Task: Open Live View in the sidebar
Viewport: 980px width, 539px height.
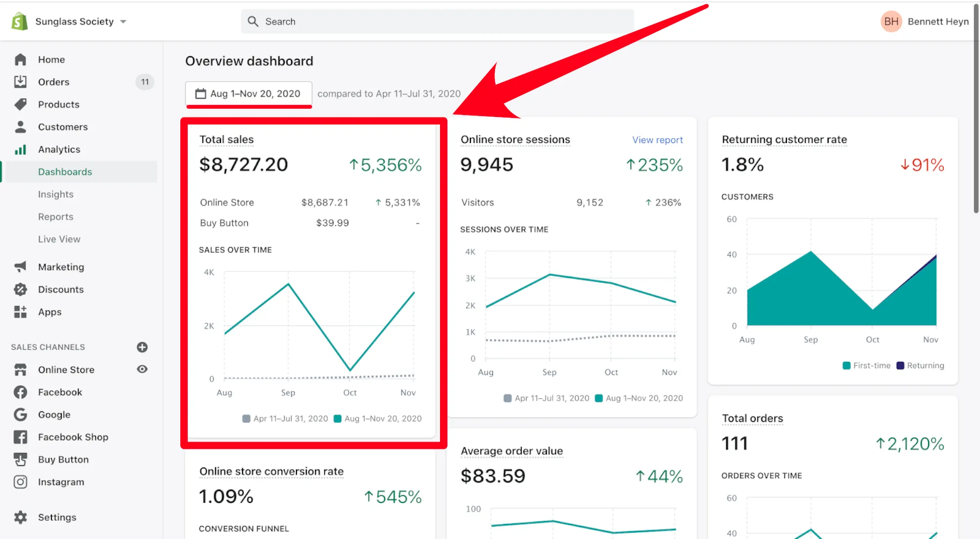Action: pyautogui.click(x=59, y=239)
